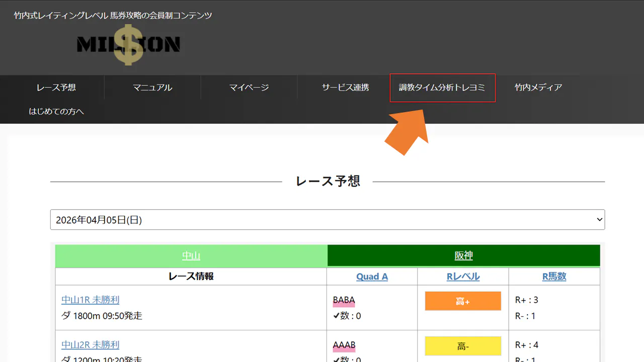This screenshot has height=362, width=644.
Task: Open the マニュアル menu item
Action: coord(152,87)
